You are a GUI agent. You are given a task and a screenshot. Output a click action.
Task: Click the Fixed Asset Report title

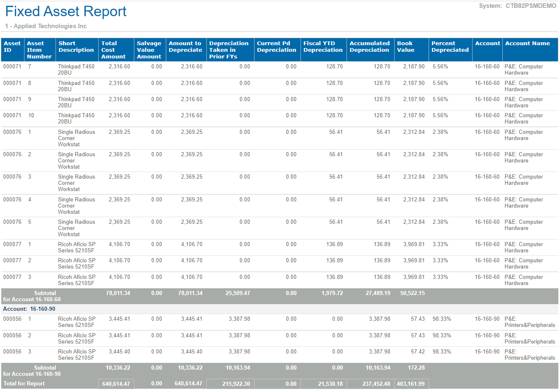point(65,12)
